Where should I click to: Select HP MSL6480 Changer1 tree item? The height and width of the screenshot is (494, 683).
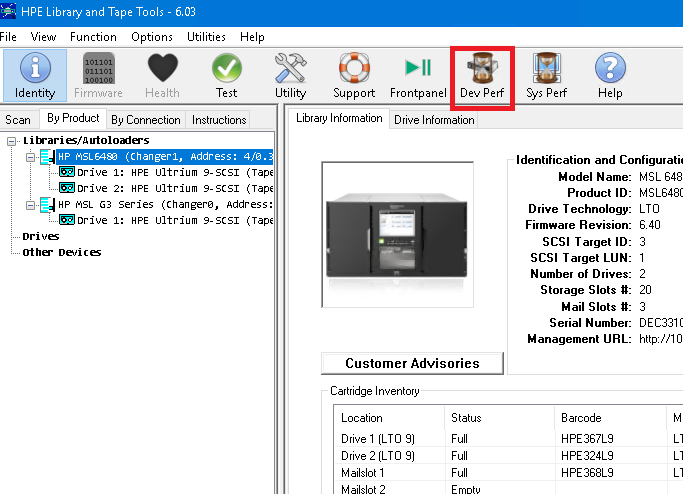pyautogui.click(x=165, y=156)
